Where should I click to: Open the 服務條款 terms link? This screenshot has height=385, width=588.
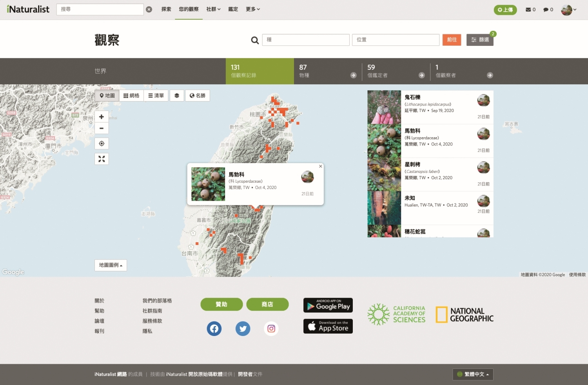pyautogui.click(x=153, y=321)
